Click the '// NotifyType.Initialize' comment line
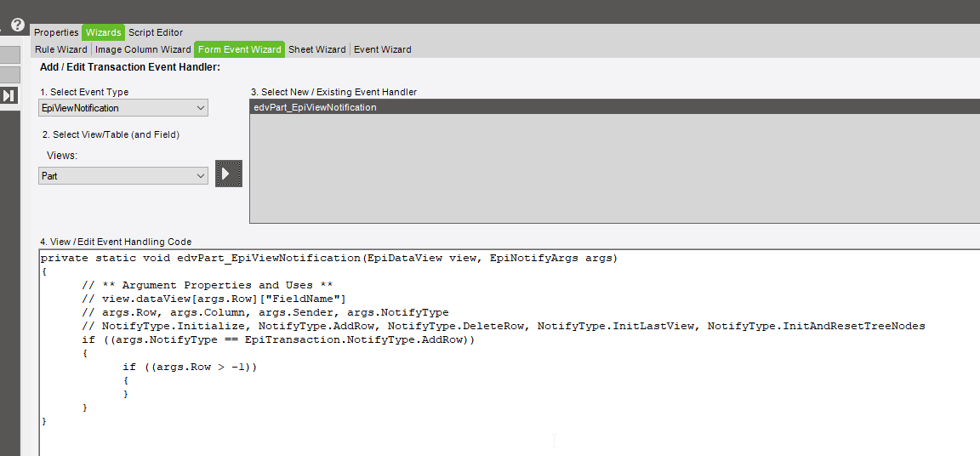 (503, 326)
